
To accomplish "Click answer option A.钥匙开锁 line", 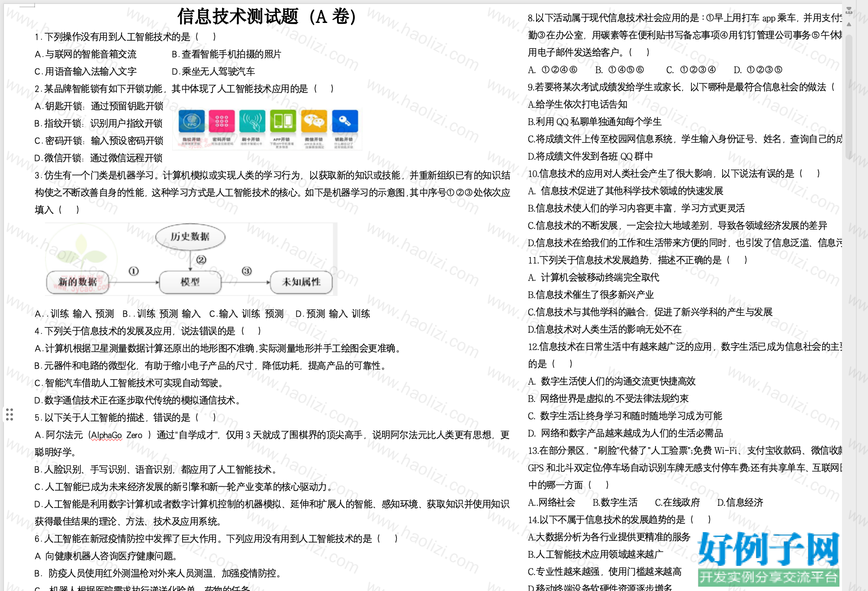I will (x=99, y=106).
